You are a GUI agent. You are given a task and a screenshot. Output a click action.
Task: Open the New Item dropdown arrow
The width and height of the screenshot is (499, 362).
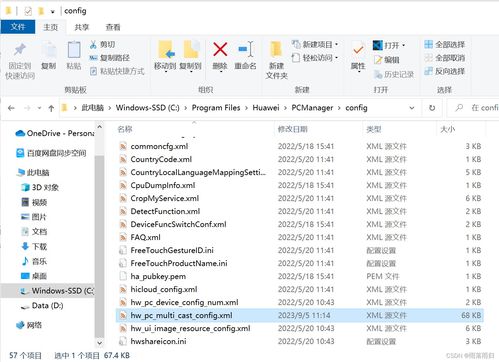coord(336,44)
